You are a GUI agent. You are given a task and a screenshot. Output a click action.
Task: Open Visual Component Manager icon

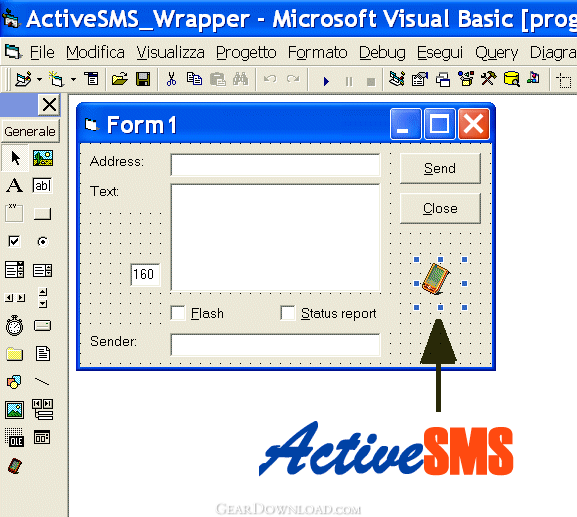(534, 78)
